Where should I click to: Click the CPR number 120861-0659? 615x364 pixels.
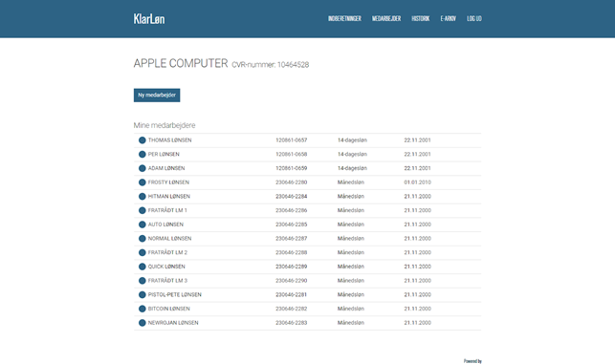[292, 168]
